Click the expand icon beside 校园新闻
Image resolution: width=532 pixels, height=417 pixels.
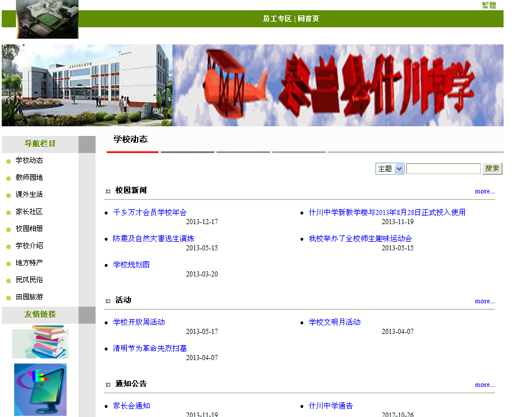click(x=108, y=191)
